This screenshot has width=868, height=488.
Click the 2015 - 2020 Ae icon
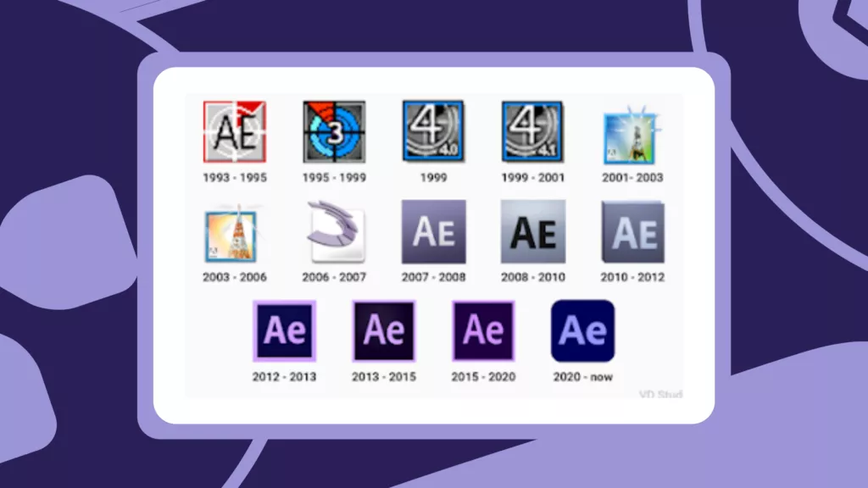[483, 331]
